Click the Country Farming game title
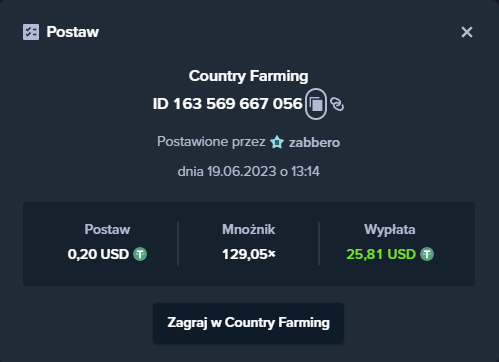The width and height of the screenshot is (499, 362). click(x=248, y=76)
